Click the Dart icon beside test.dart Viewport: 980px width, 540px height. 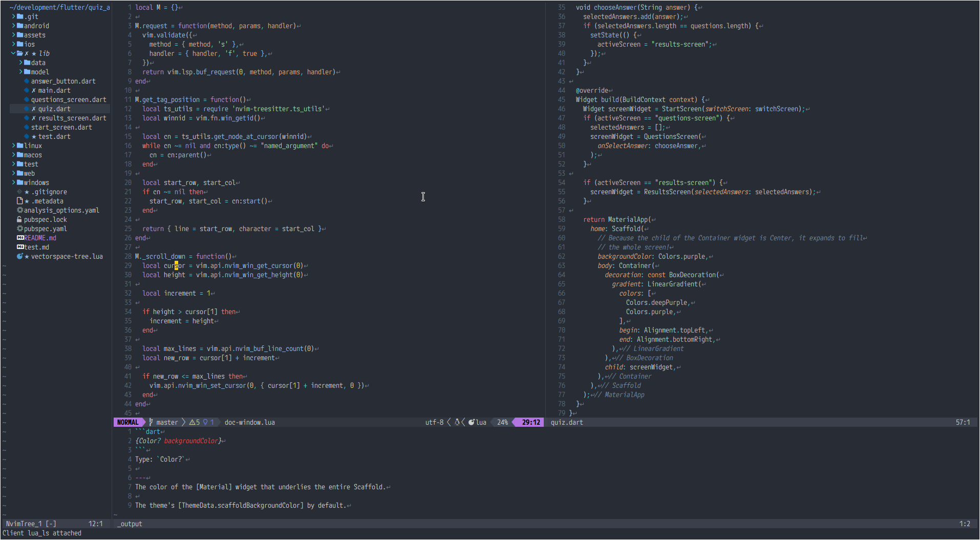[x=27, y=136]
